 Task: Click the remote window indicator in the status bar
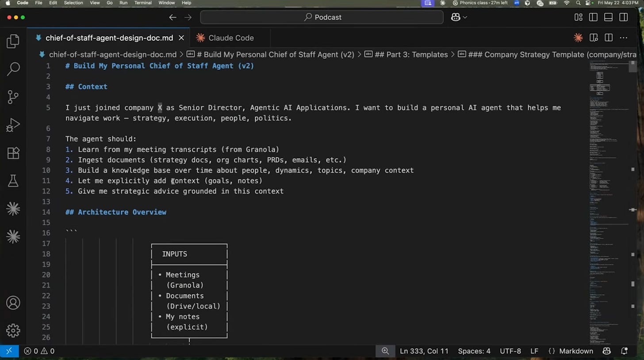click(x=9, y=351)
